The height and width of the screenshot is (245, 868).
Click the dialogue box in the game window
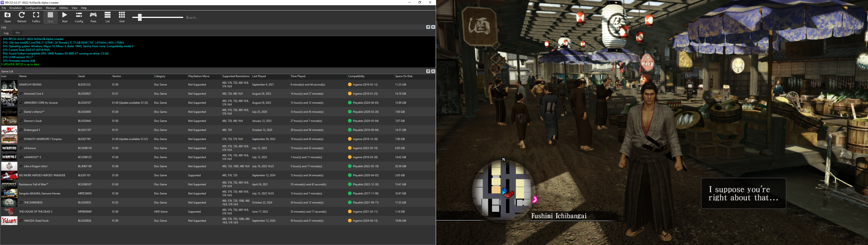point(743,194)
